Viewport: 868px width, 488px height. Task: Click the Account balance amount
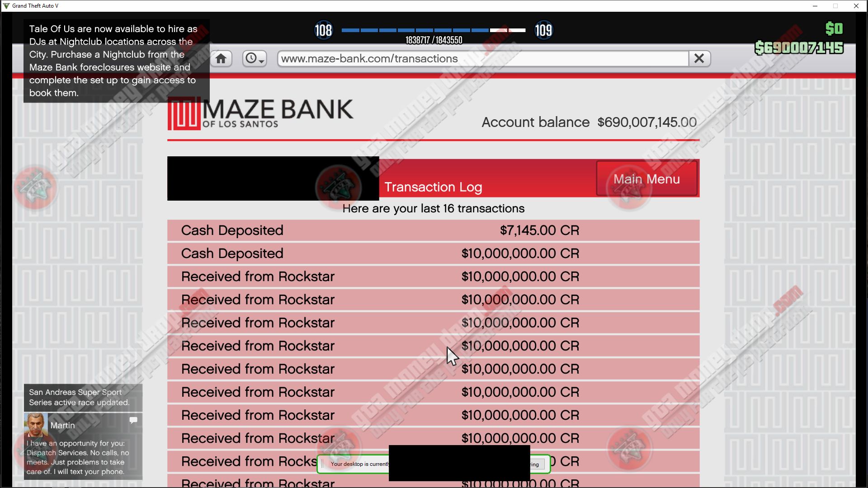pos(646,122)
